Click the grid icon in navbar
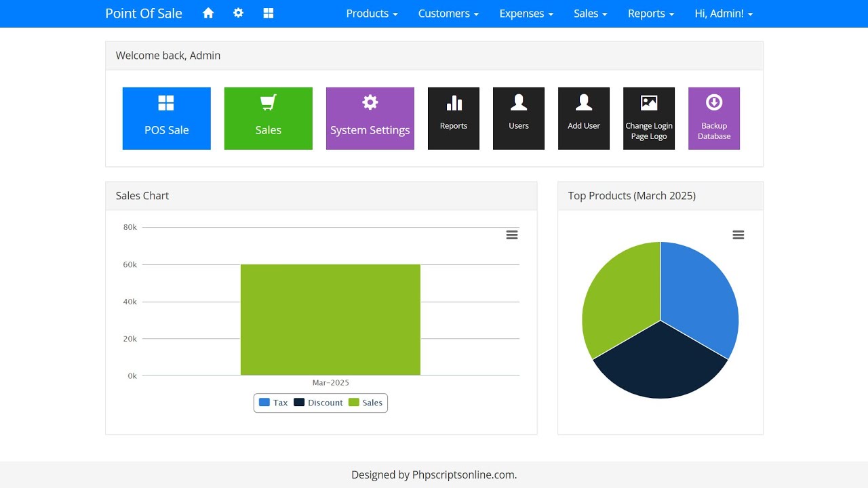The width and height of the screenshot is (868, 488). pos(269,14)
